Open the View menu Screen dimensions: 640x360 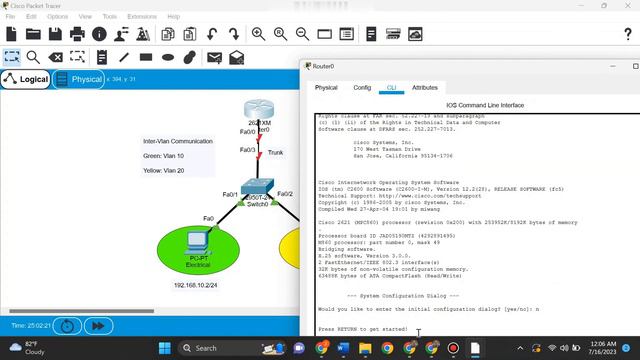(85, 16)
